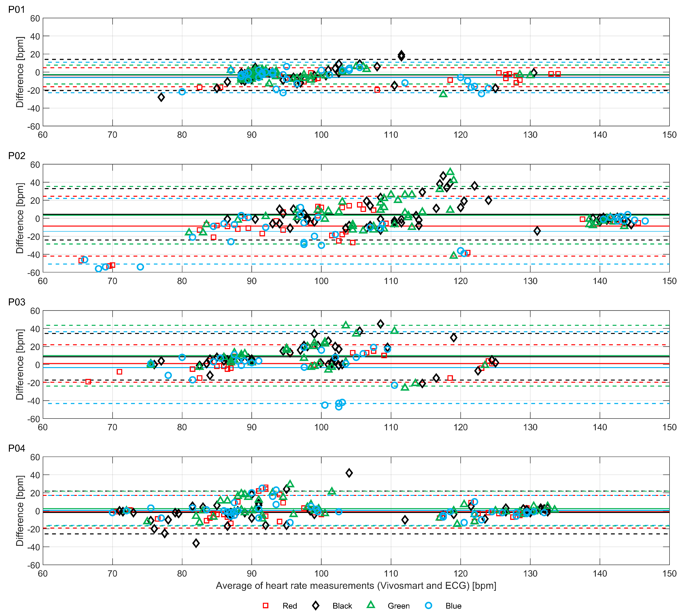Click the highest black diamond in P04
This screenshot has height=616, width=688.
click(x=349, y=473)
